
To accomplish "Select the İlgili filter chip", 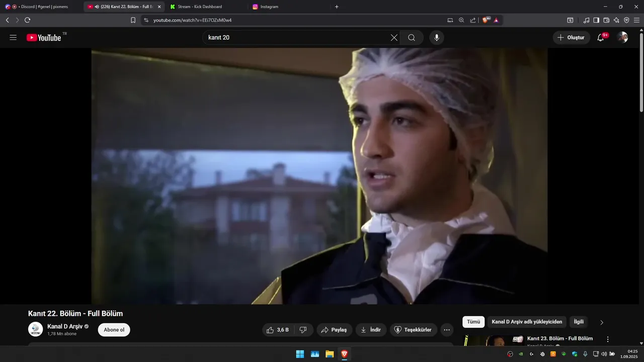I will click(x=579, y=322).
